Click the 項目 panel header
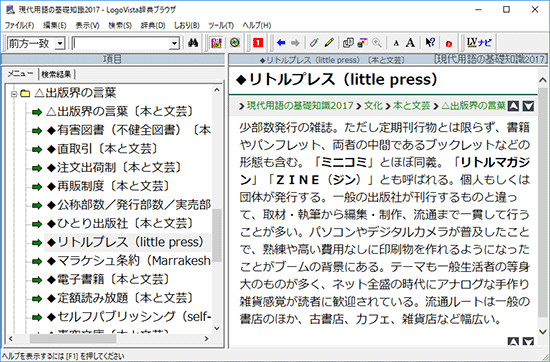550x362 pixels. coord(113,59)
